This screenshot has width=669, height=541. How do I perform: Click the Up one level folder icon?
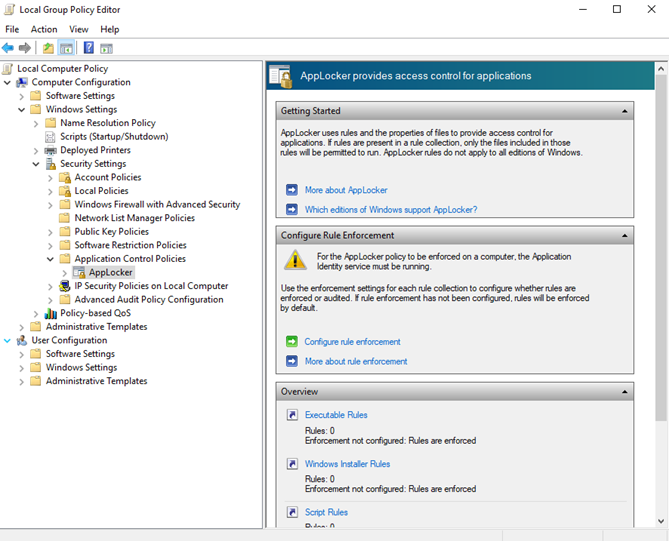48,48
